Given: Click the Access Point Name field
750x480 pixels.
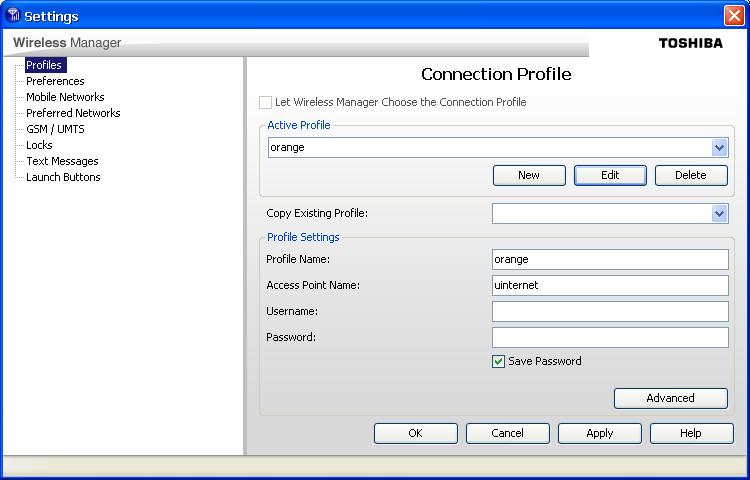Looking at the screenshot, I should pos(610,285).
